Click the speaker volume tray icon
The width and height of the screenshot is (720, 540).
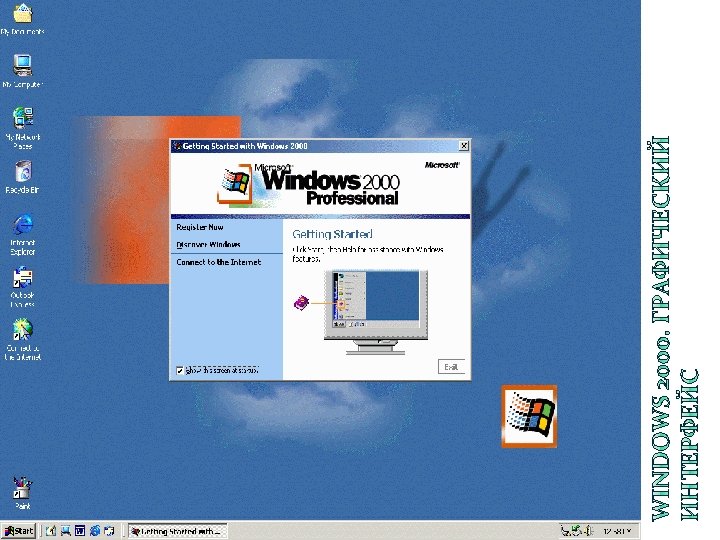click(x=588, y=531)
